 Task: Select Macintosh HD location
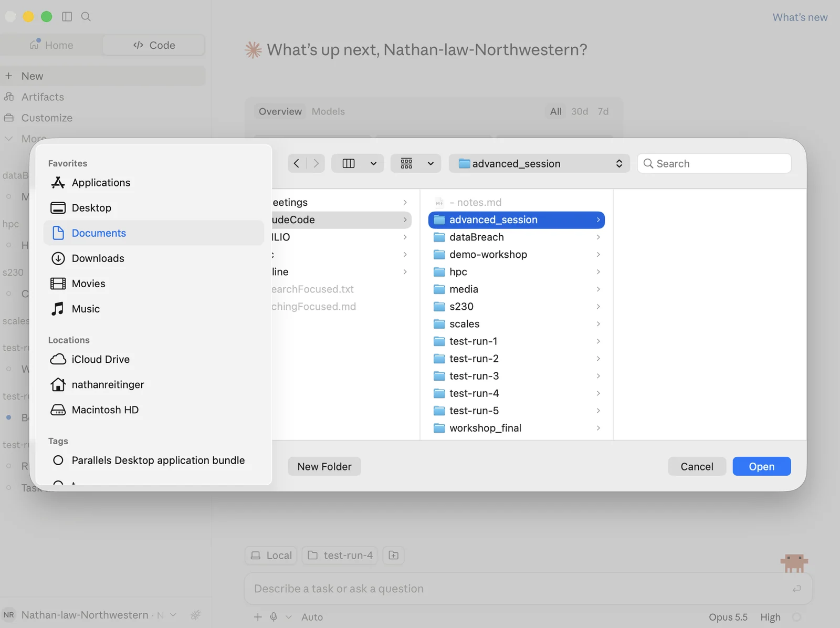tap(153, 410)
